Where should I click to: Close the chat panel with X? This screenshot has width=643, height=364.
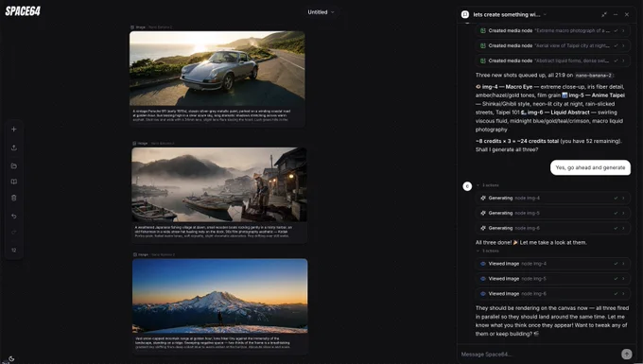point(627,14)
